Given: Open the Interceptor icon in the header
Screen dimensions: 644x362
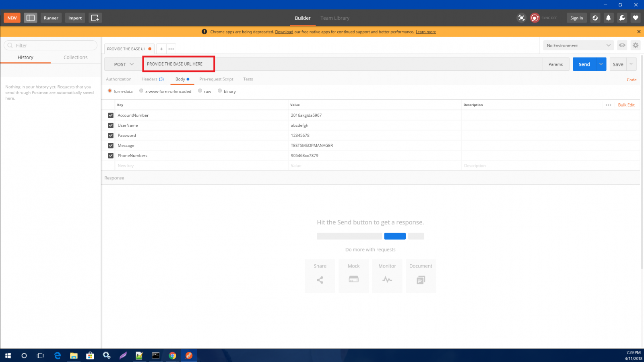Looking at the screenshot, I should point(521,18).
